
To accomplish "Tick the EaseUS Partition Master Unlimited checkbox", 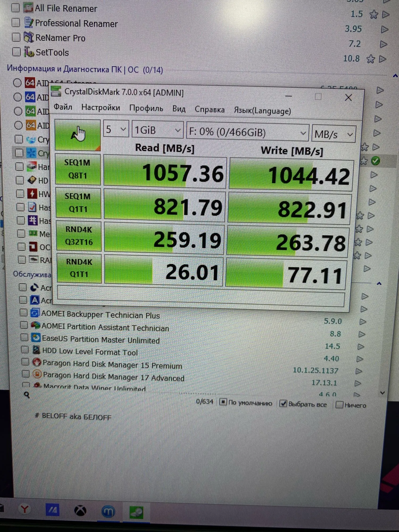I will click(24, 337).
